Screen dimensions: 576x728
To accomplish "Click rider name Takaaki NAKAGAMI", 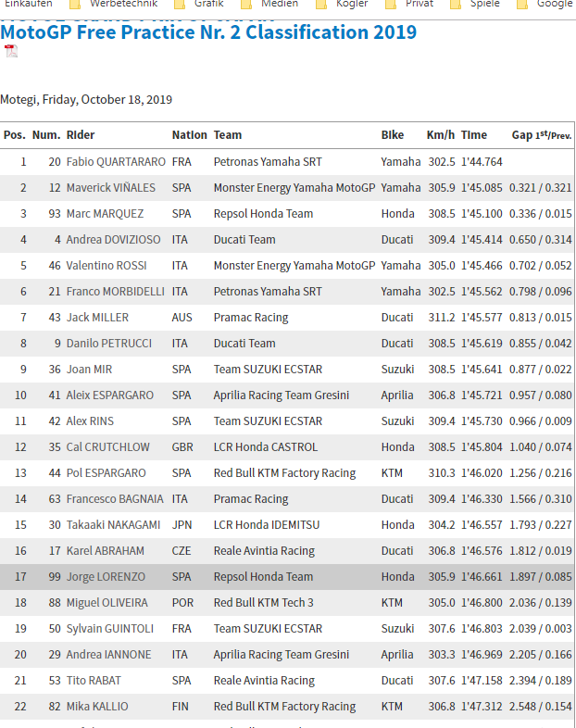I will tap(113, 525).
